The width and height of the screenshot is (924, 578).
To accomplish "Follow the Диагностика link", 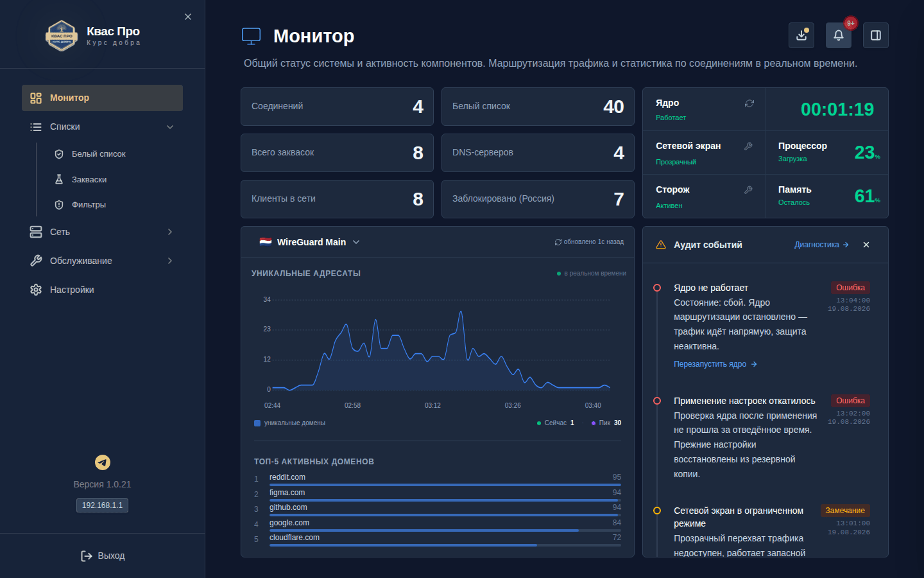I will pyautogui.click(x=821, y=245).
